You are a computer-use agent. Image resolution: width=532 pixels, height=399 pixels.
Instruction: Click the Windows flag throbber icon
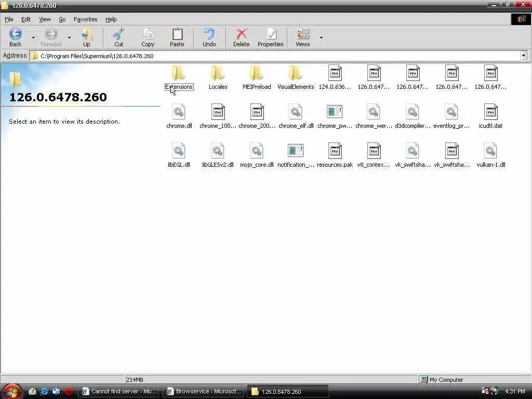(521, 19)
